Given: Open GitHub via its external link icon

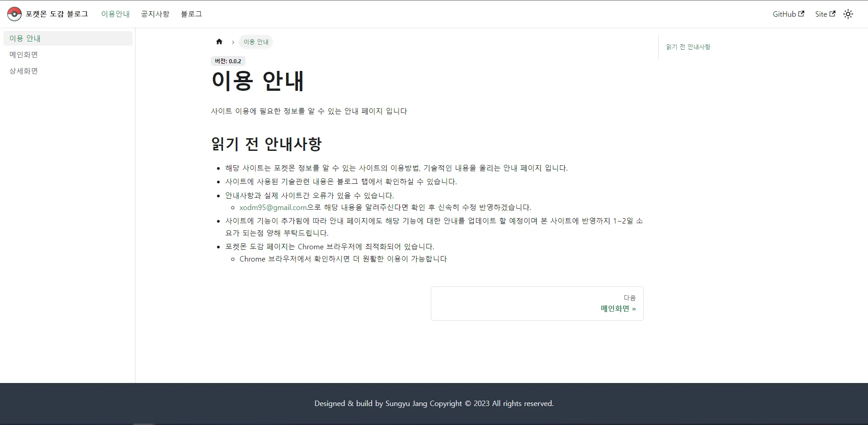Looking at the screenshot, I should pyautogui.click(x=802, y=13).
